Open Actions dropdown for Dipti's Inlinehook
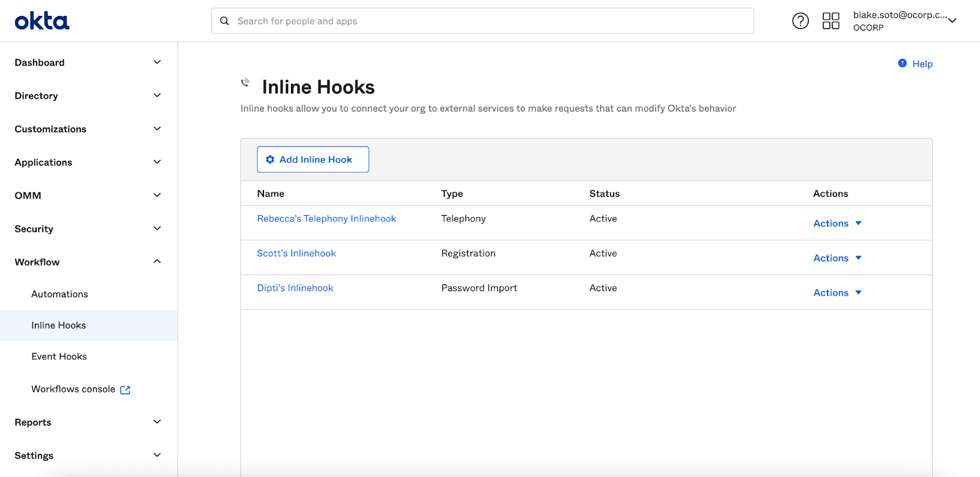This screenshot has height=477, width=980. 837,292
